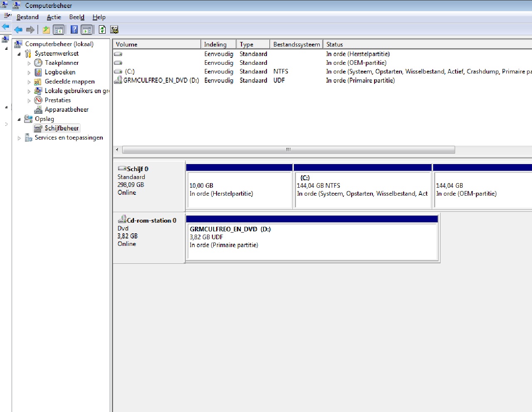The height and width of the screenshot is (412, 532).
Task: Click the UDF cell in the volume list
Action: coord(279,80)
